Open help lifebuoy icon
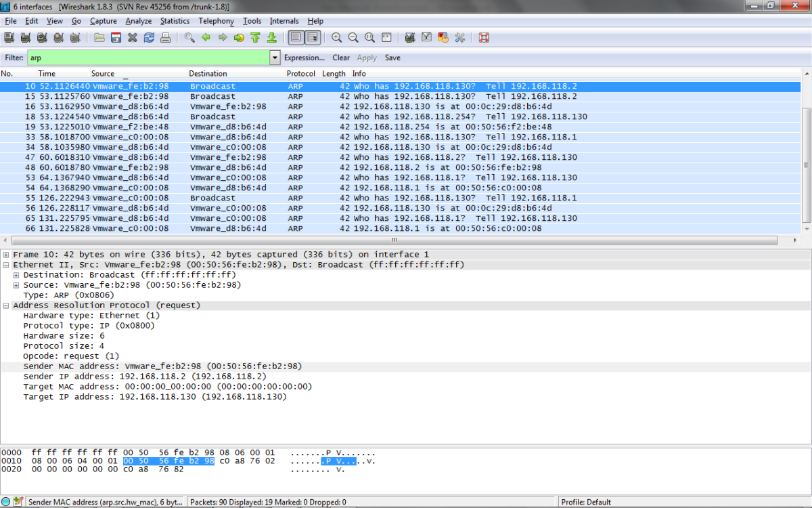This screenshot has height=508, width=812. pos(484,38)
